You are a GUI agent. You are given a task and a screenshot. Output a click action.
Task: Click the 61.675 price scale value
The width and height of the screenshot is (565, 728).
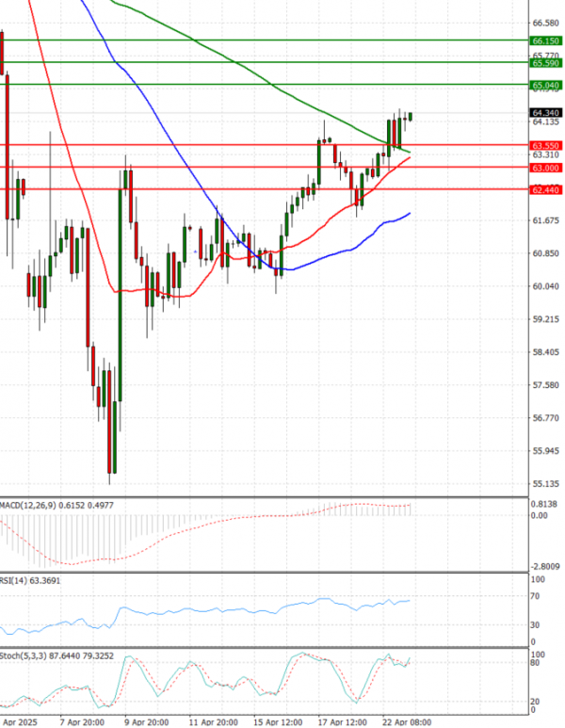coord(545,220)
